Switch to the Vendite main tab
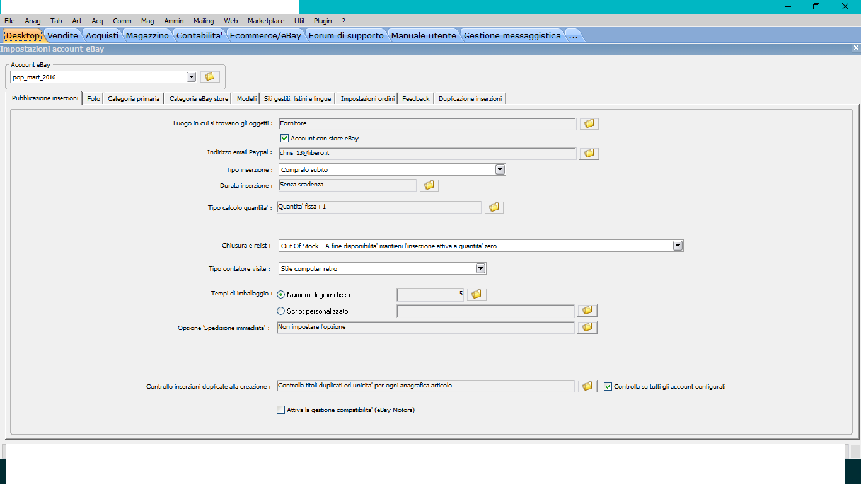Image resolution: width=861 pixels, height=504 pixels. coord(63,36)
